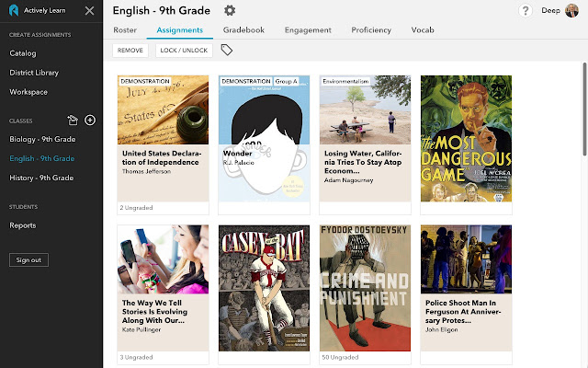Select Biology - 9th Grade class
Image resolution: width=588 pixels, height=368 pixels.
coord(42,139)
